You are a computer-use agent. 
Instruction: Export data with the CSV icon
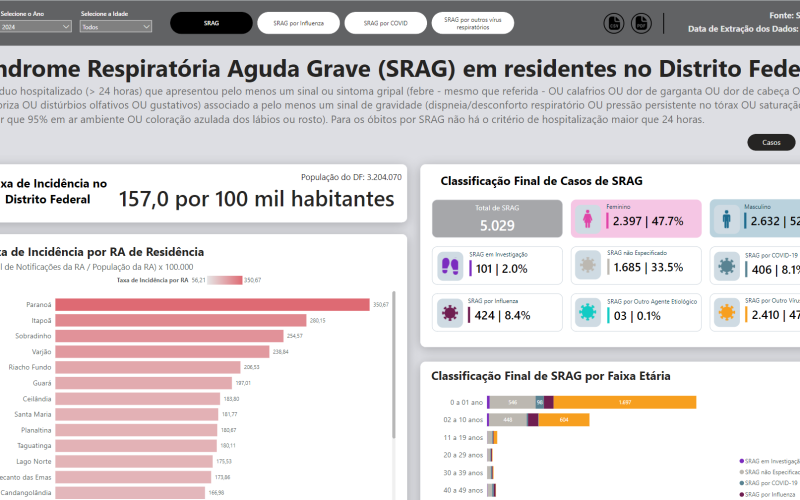614,23
